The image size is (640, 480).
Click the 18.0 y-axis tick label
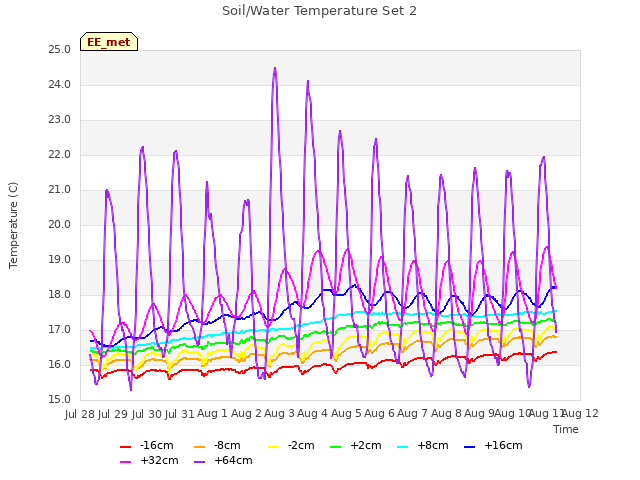60,295
